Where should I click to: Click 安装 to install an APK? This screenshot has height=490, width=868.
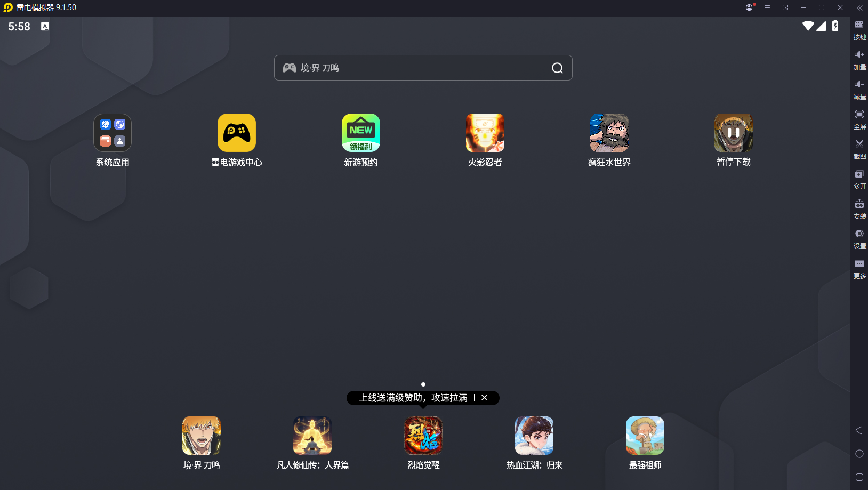tap(859, 209)
